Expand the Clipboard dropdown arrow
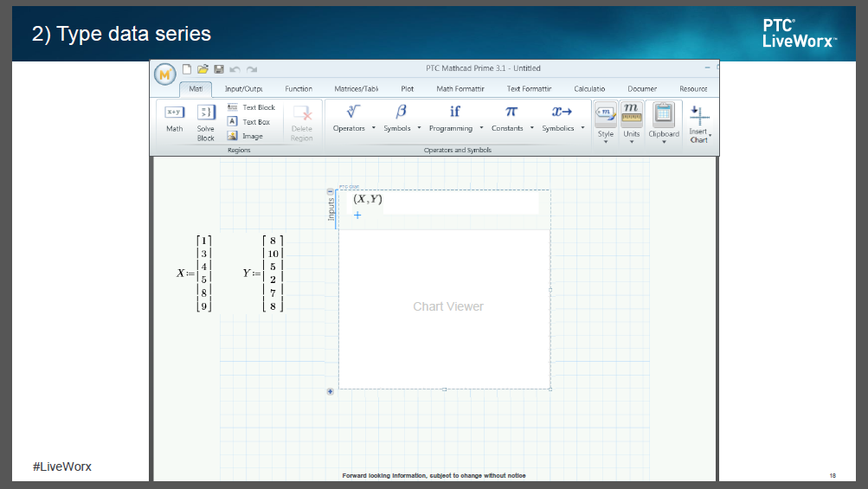Image resolution: width=868 pixels, height=489 pixels. point(664,142)
